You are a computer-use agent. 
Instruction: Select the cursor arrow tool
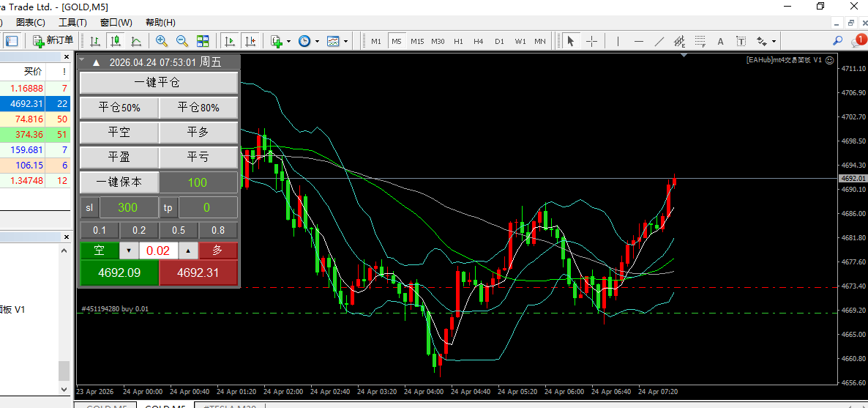[571, 41]
